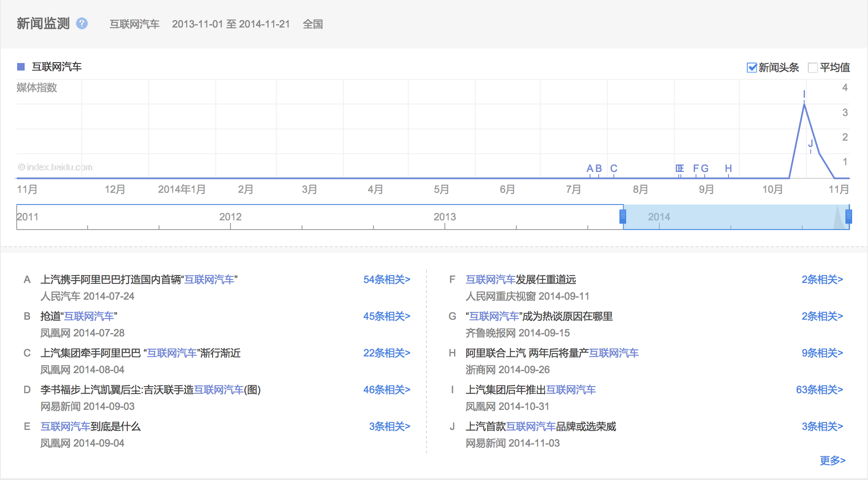Open headline 抢道"互联网汽车"
868x480 pixels.
(x=79, y=316)
